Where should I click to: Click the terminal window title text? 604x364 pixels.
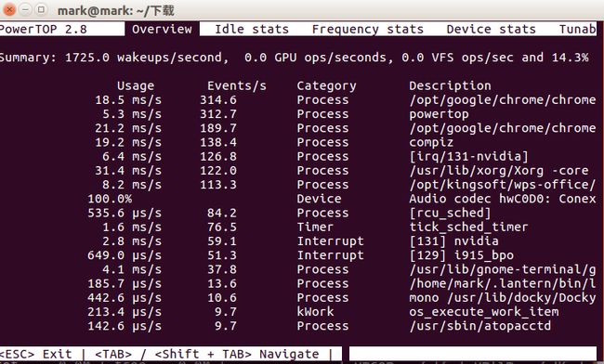point(115,10)
